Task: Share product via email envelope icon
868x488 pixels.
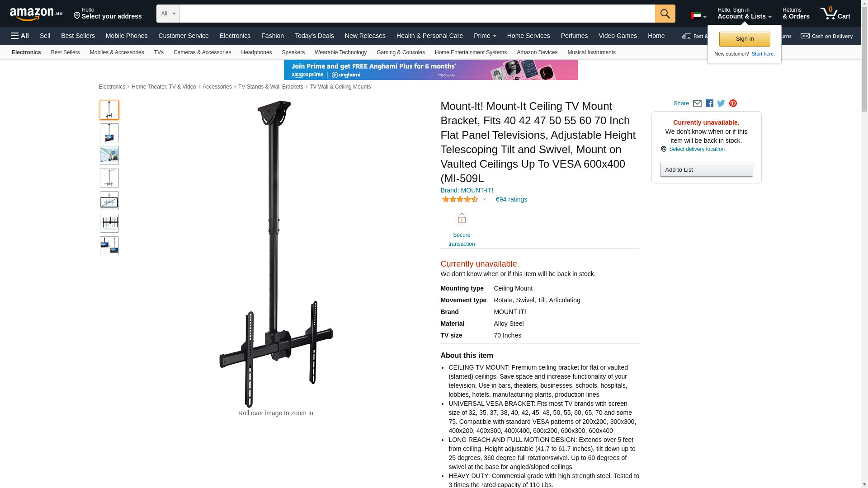Action: [697, 103]
